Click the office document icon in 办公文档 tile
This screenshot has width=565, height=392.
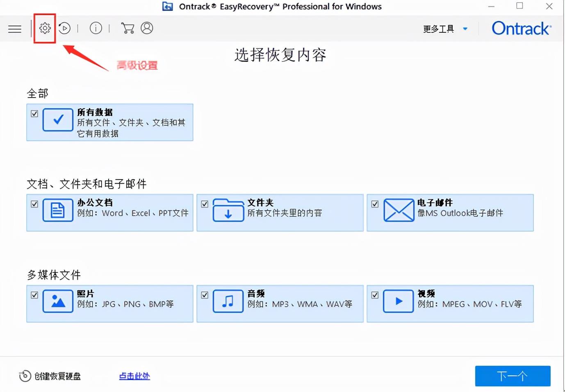(x=57, y=210)
